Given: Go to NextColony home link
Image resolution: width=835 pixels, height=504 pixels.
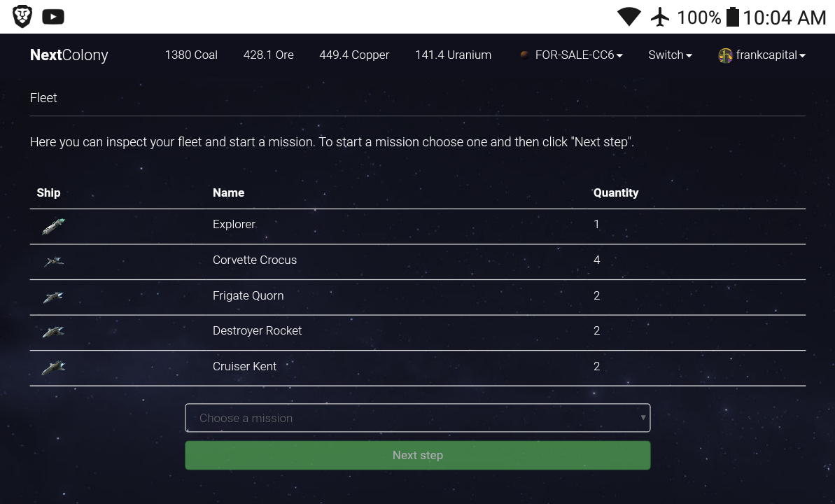Looking at the screenshot, I should click(69, 55).
